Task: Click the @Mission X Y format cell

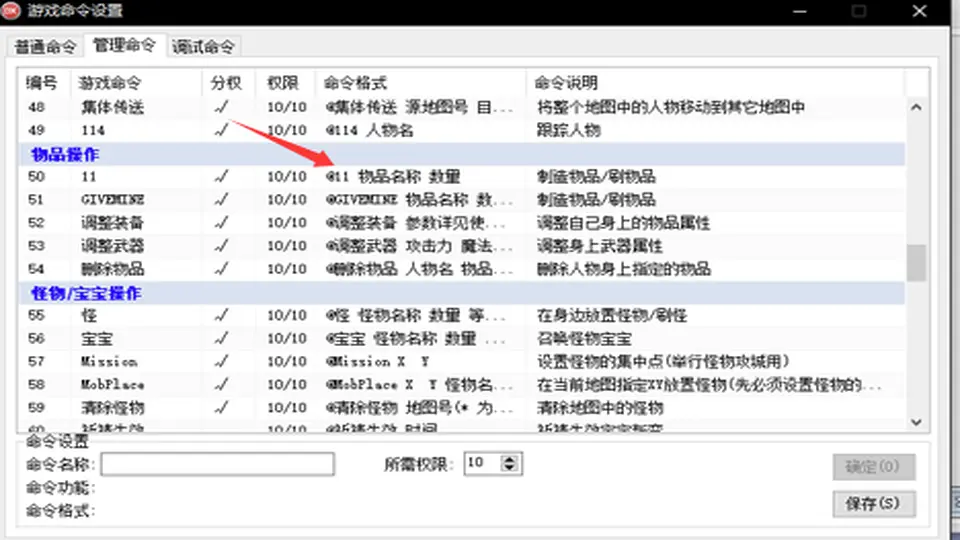Action: (x=377, y=361)
